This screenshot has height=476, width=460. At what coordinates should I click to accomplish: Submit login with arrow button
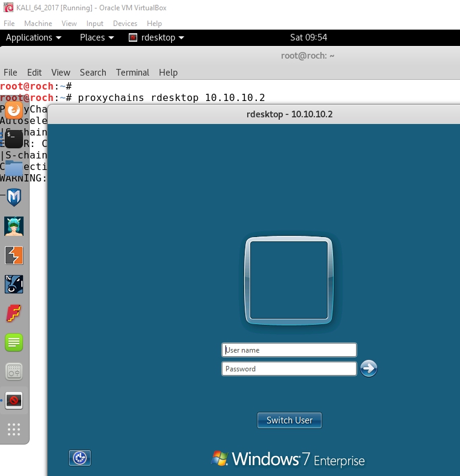pyautogui.click(x=368, y=368)
